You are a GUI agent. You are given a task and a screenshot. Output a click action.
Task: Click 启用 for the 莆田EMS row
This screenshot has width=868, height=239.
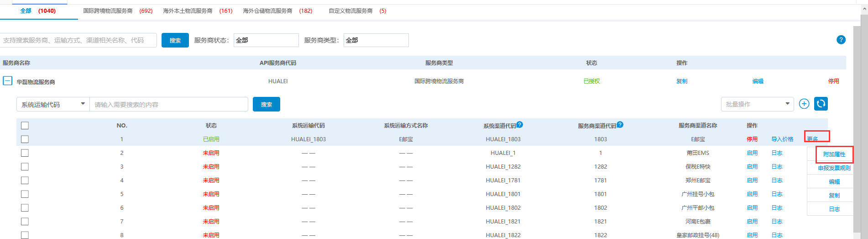752,153
